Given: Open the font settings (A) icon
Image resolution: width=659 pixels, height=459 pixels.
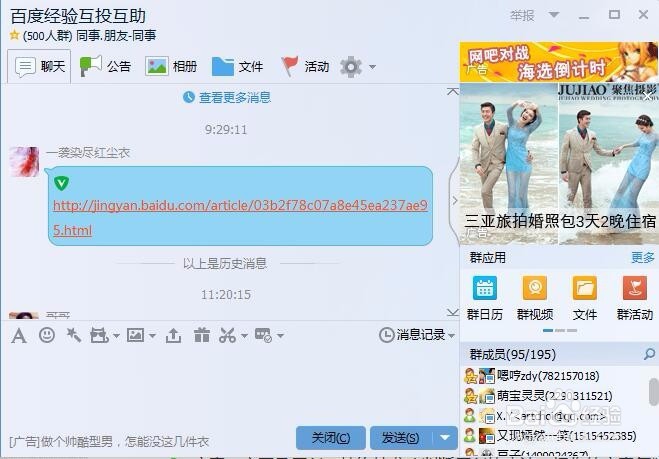Looking at the screenshot, I should 18,335.
